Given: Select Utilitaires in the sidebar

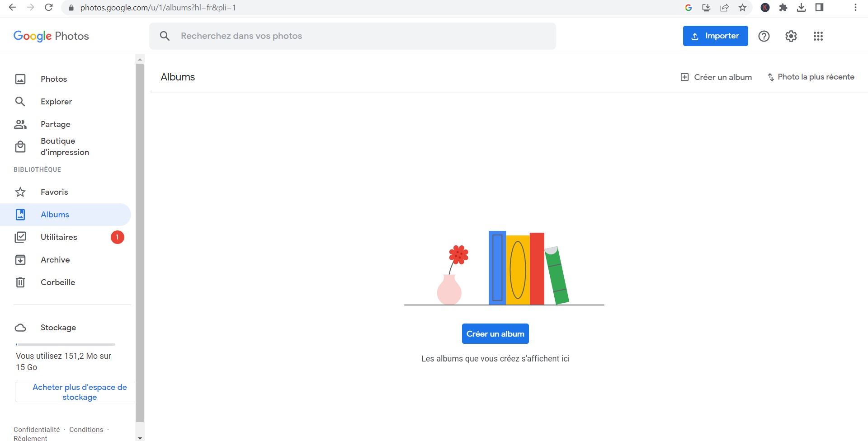Looking at the screenshot, I should 59,237.
